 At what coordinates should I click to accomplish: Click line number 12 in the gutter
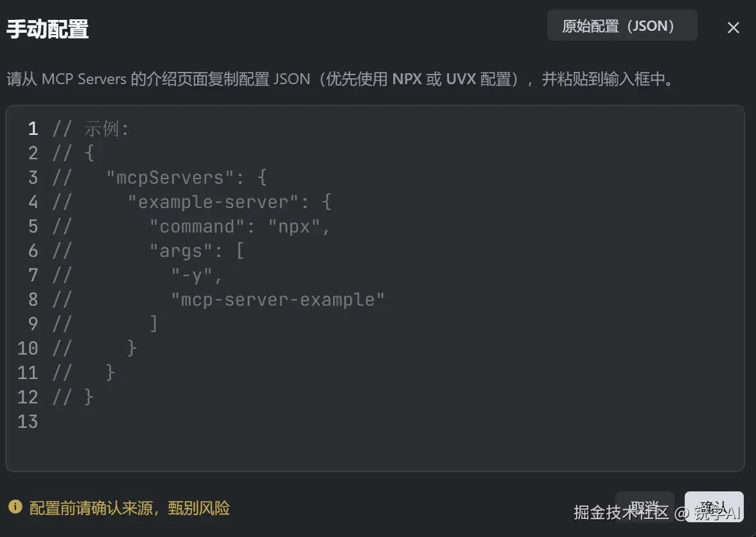click(28, 397)
